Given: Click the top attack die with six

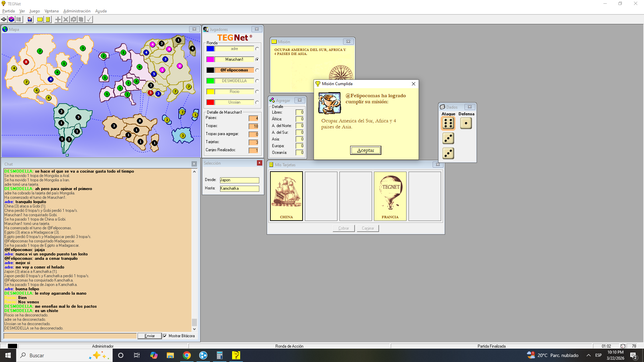Looking at the screenshot, I should (448, 123).
